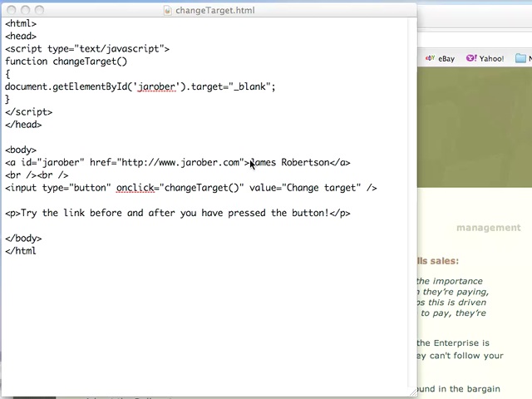Click the 'http://www.jarober.com' href value

[180, 163]
